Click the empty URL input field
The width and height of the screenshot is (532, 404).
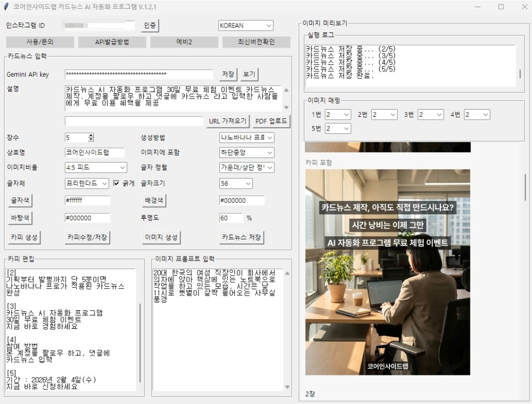[x=134, y=121]
